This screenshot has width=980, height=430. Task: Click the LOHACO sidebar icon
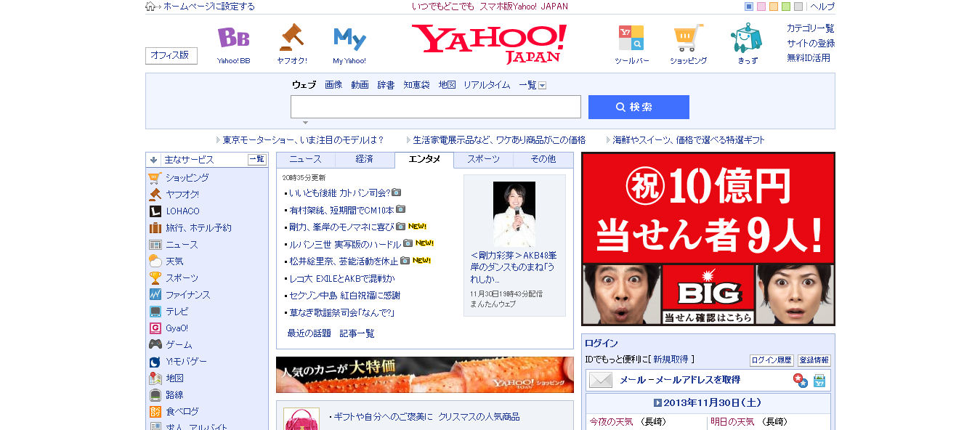(155, 211)
